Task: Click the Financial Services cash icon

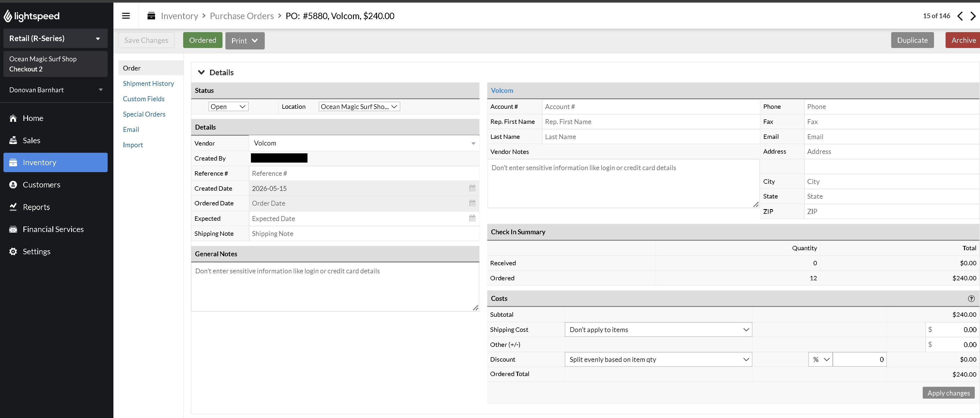Action: (x=13, y=229)
